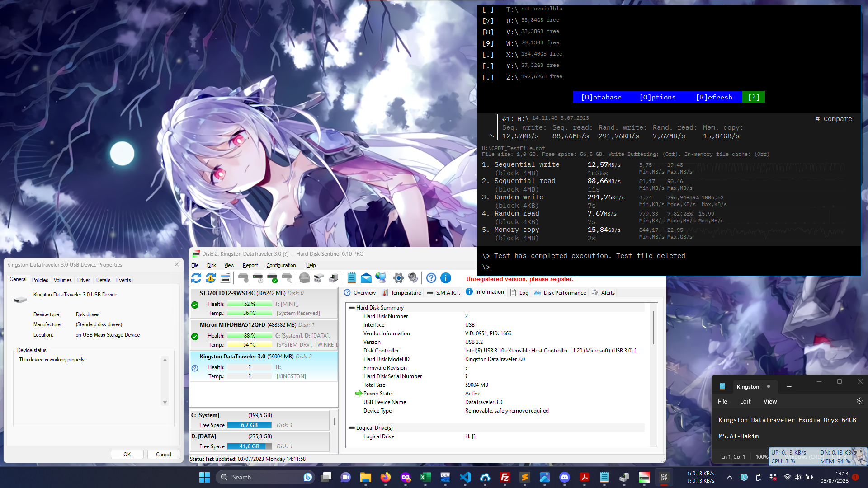Open the Policies tab in Device Properties
Viewport: 868px width, 488px height.
[40, 280]
